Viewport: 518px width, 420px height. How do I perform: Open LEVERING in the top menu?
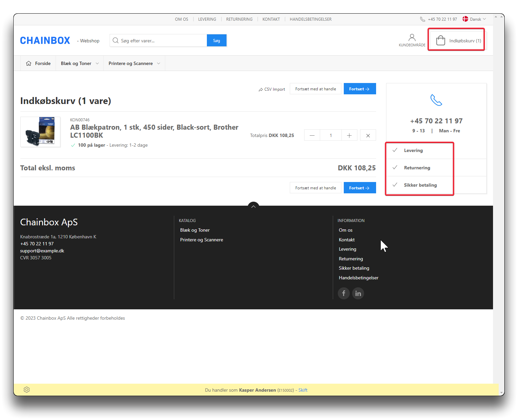pos(207,19)
